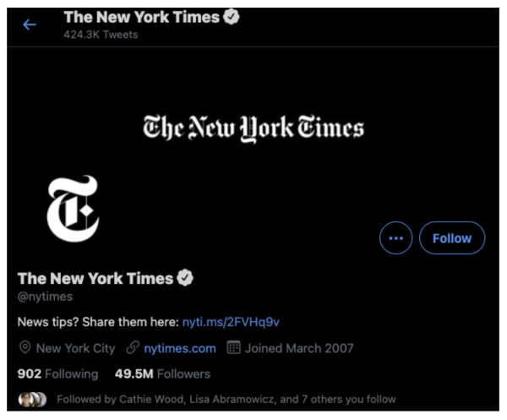Click the chain link icon

point(133,348)
